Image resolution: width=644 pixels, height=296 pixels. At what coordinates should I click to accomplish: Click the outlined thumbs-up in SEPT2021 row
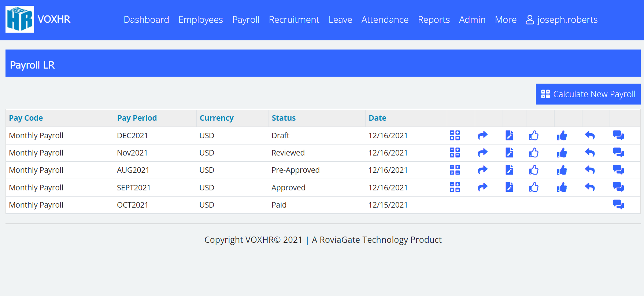[534, 187]
